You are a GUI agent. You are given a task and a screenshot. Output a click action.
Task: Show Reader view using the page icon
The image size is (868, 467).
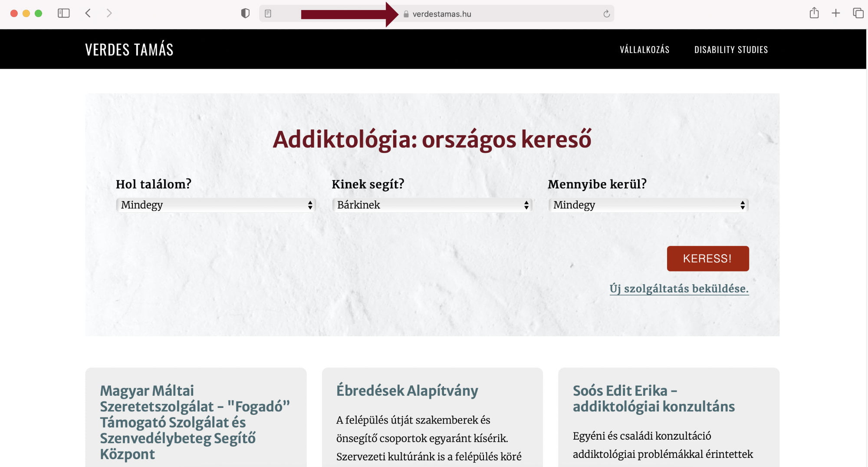[268, 14]
